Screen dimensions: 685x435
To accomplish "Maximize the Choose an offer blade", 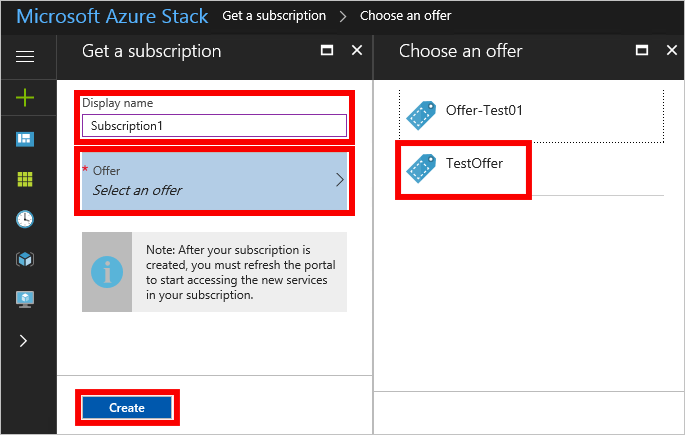I will click(642, 51).
